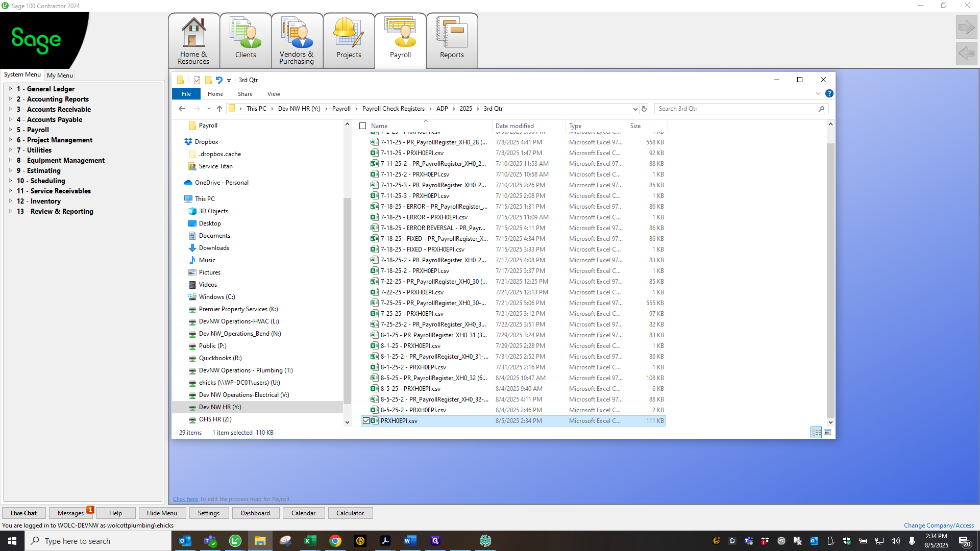Open the File ribbon tab
The image size is (980, 551).
(x=186, y=94)
